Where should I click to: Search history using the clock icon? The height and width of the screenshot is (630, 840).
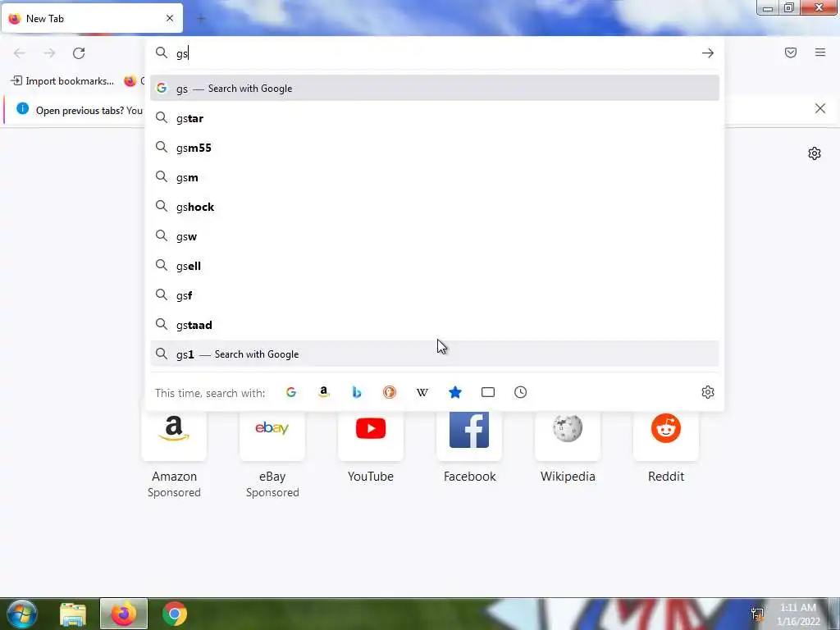click(521, 392)
